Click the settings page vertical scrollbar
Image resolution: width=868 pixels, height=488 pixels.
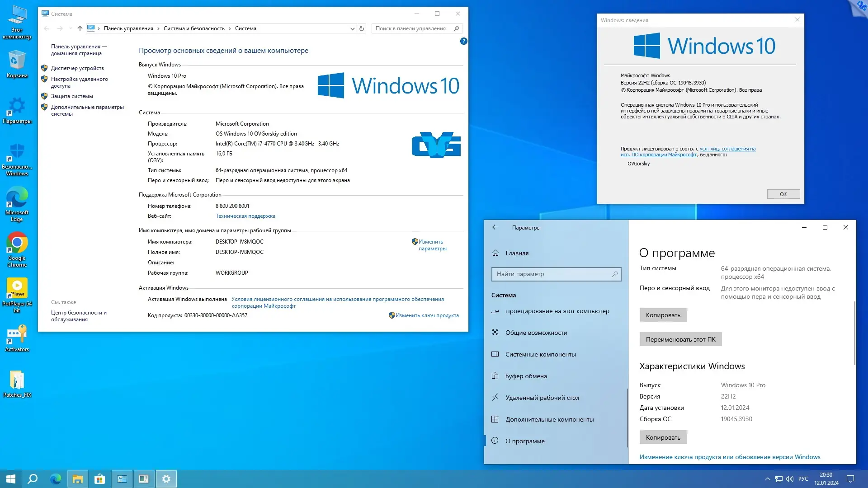click(854, 333)
